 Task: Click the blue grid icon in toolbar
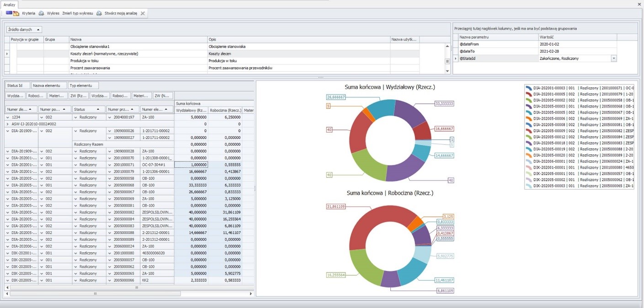(x=9, y=13)
